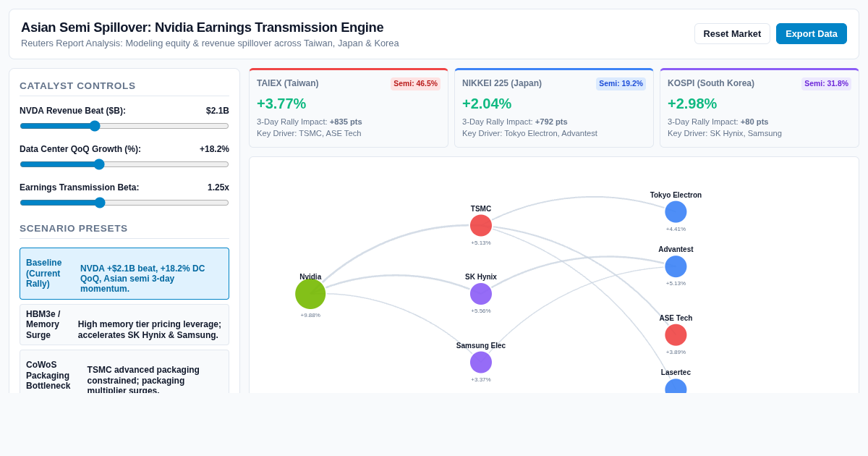868x456 pixels.
Task: Click the Asian Semi Spillover page title
Action: point(203,28)
